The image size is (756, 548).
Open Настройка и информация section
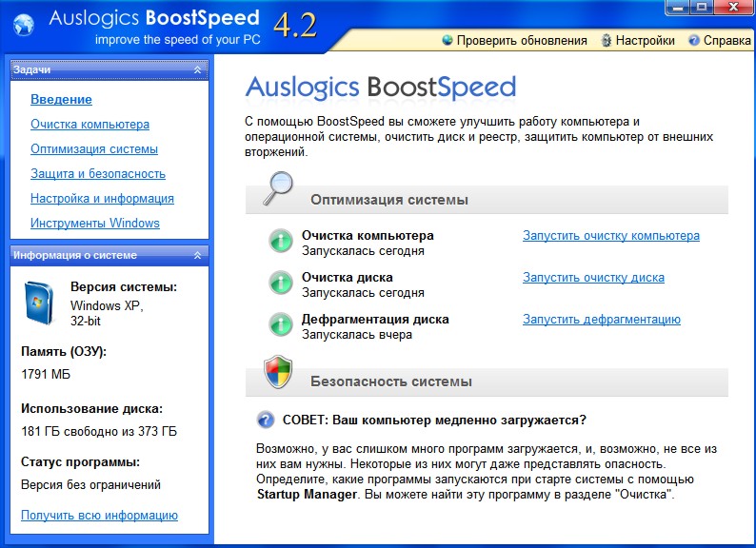tap(102, 199)
